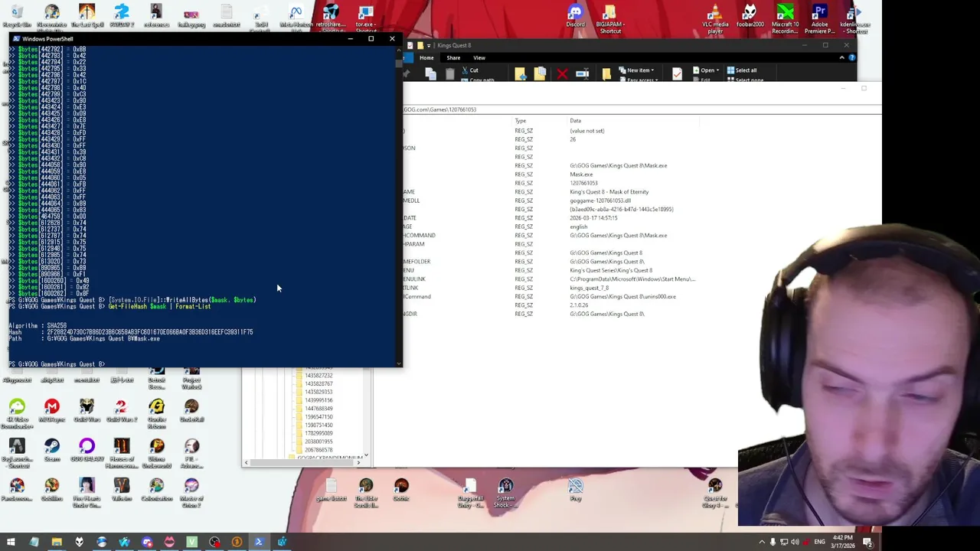Launch Steam from the desktop

[x=52, y=450]
